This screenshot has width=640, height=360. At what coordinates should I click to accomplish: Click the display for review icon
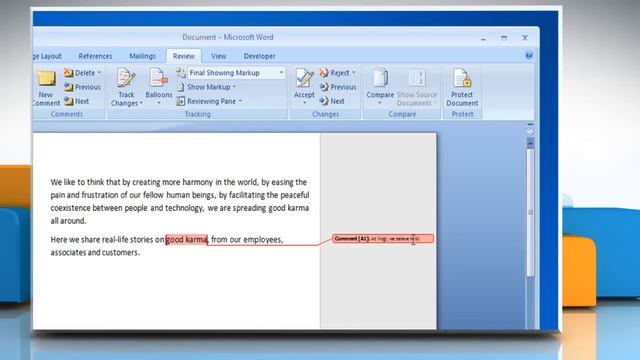[x=181, y=73]
